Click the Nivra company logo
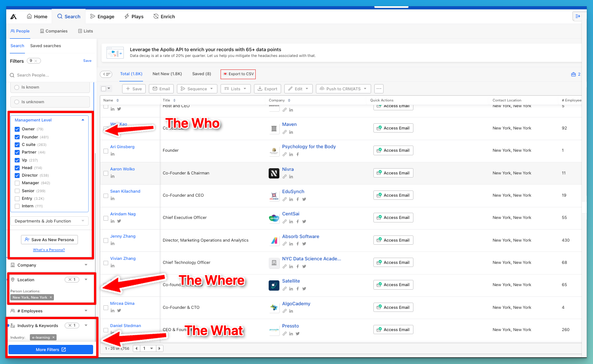The width and height of the screenshot is (593, 364). [274, 173]
